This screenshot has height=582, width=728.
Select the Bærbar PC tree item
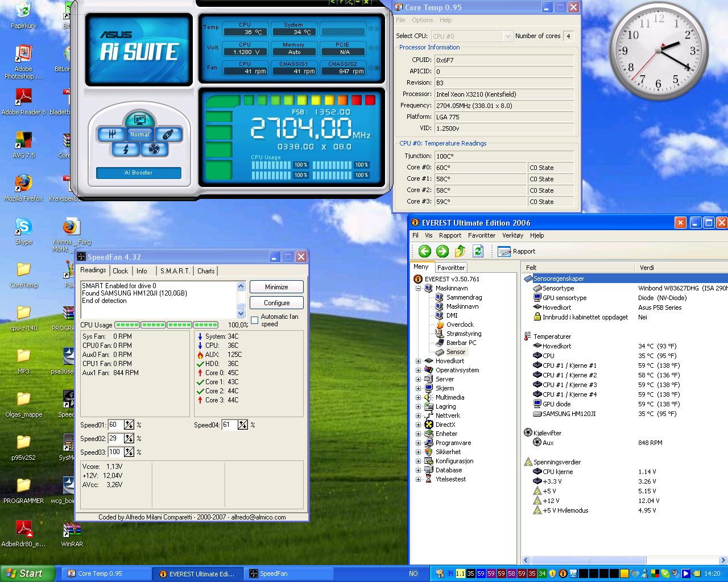[456, 343]
